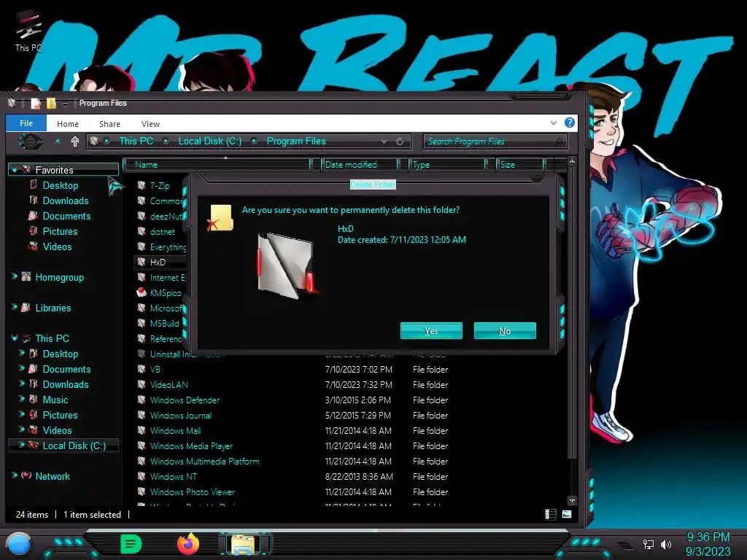Click the search magnifier icon
Screen dimensions: 747x560
[x=560, y=141]
